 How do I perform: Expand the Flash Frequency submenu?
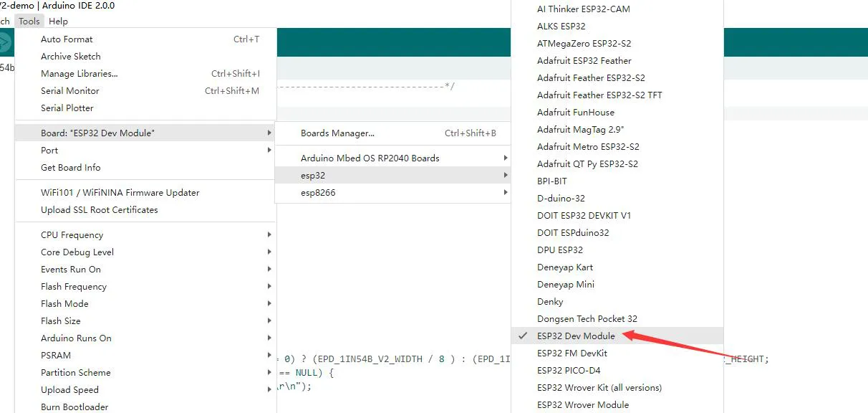(145, 287)
